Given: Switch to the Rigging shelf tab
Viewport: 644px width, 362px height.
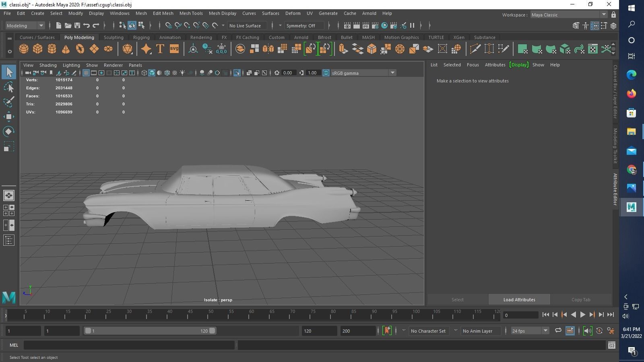Looking at the screenshot, I should pos(141,37).
